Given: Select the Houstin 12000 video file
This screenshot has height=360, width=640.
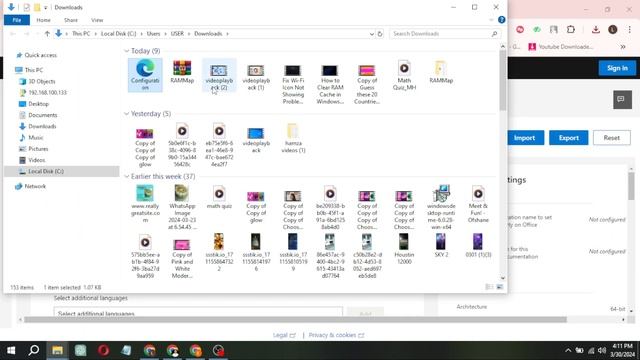Looking at the screenshot, I should click(x=404, y=249).
